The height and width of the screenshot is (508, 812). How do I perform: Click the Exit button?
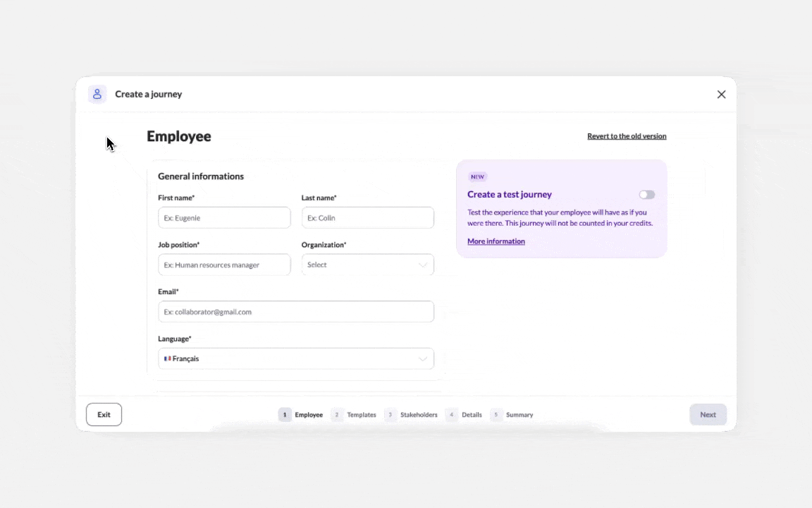point(104,415)
